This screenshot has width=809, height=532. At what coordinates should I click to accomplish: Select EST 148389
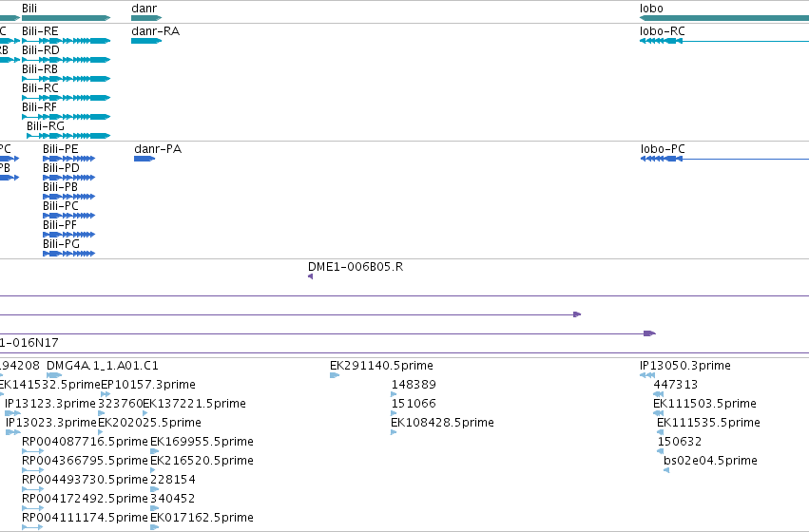click(x=394, y=394)
